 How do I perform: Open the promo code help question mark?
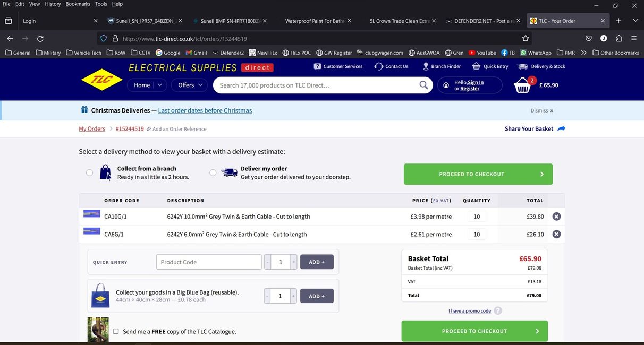(x=498, y=311)
